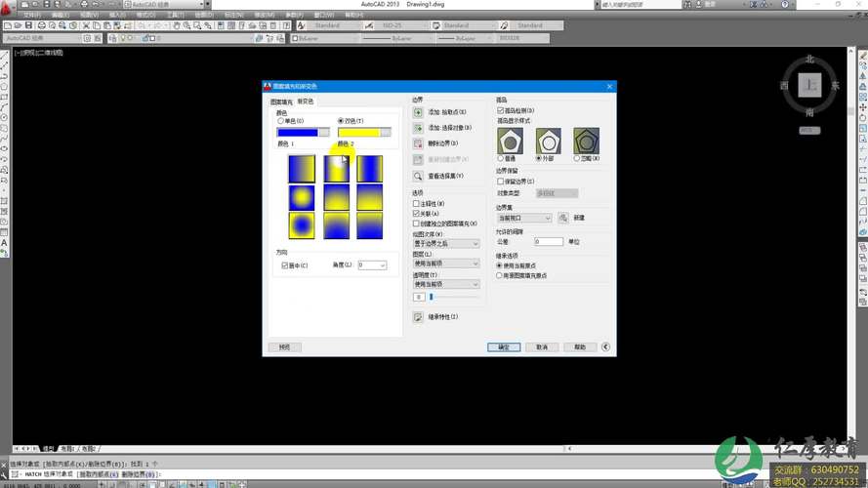
Task: Click the View Selections (查看选择集) magnifier icon
Action: pos(418,176)
